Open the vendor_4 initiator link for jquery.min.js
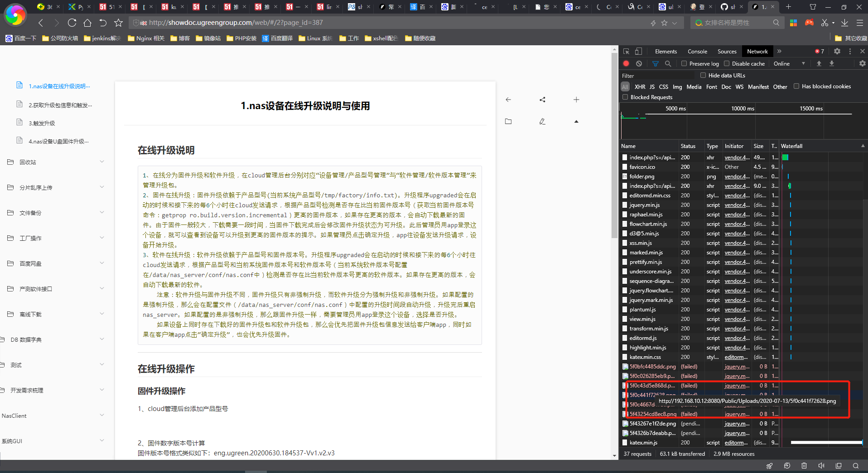 click(x=737, y=205)
